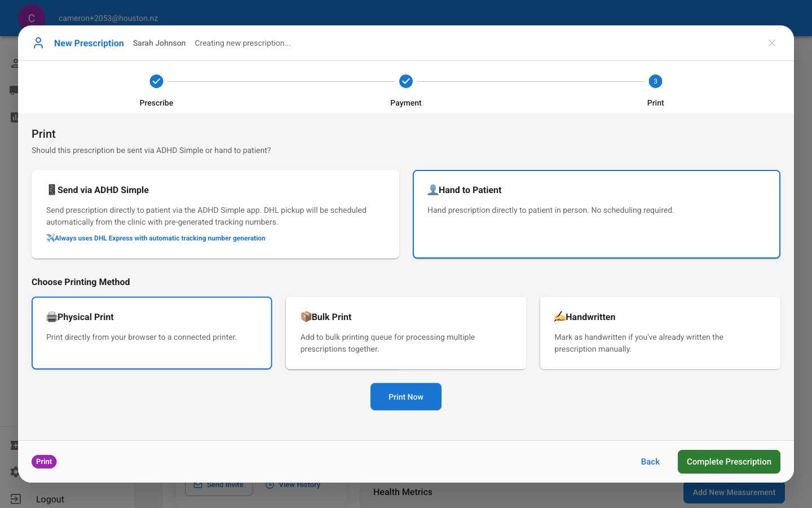This screenshot has height=508, width=812.
Task: Click the user avatar C in the header
Action: (32, 18)
